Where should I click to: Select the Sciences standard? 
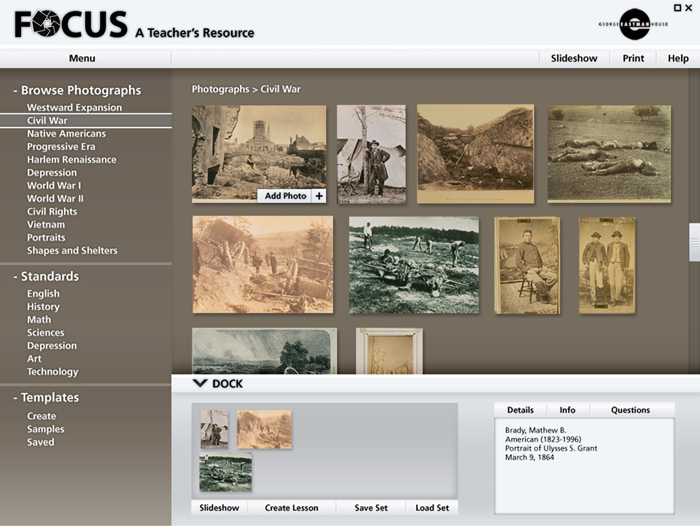[46, 332]
